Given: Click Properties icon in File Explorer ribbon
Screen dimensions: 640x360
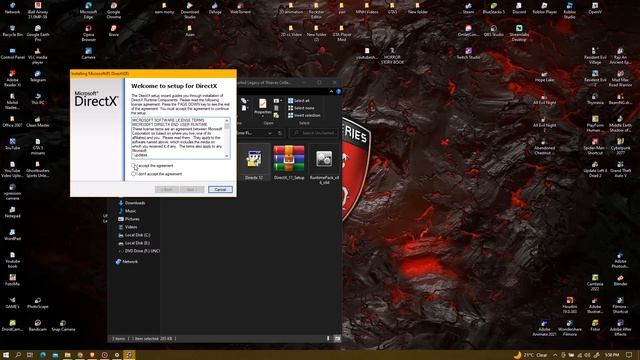Looking at the screenshot, I should point(262,106).
